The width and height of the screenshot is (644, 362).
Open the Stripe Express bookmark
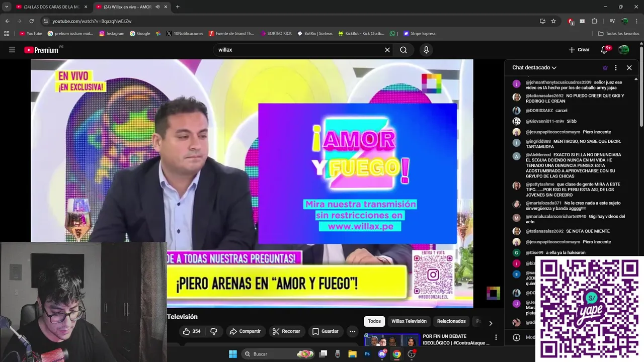point(419,34)
